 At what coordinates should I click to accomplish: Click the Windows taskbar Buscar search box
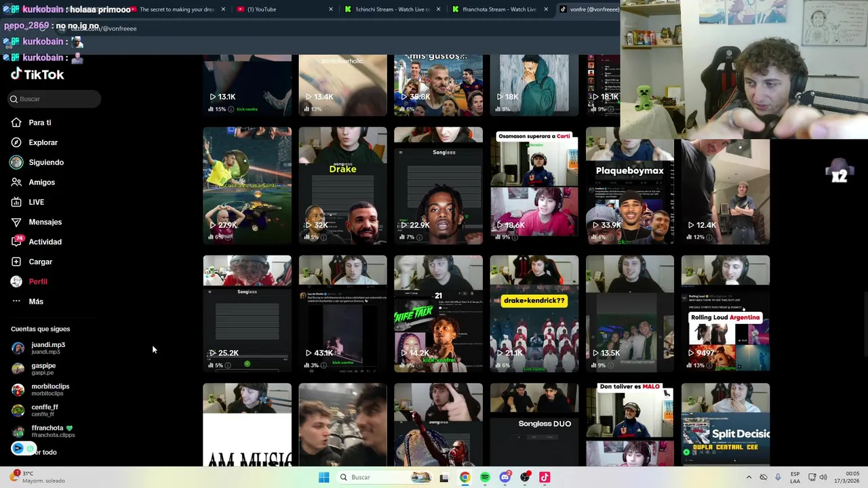coord(383,477)
